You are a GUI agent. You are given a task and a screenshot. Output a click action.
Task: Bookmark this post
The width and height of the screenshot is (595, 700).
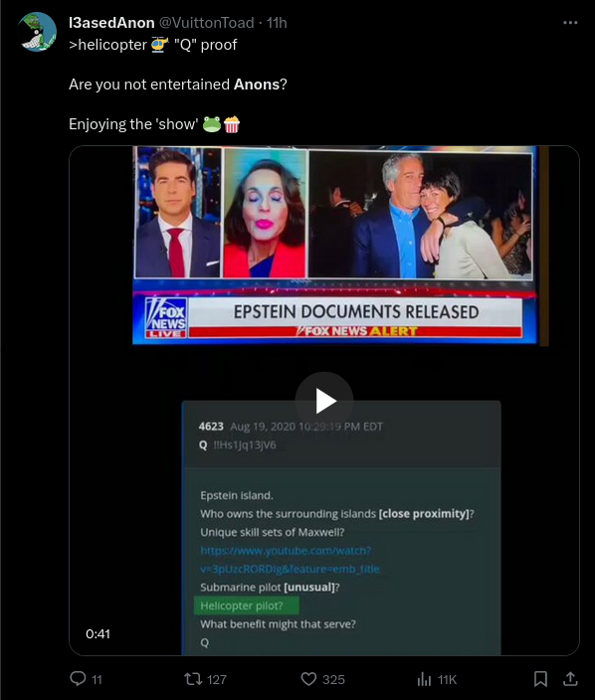540,679
